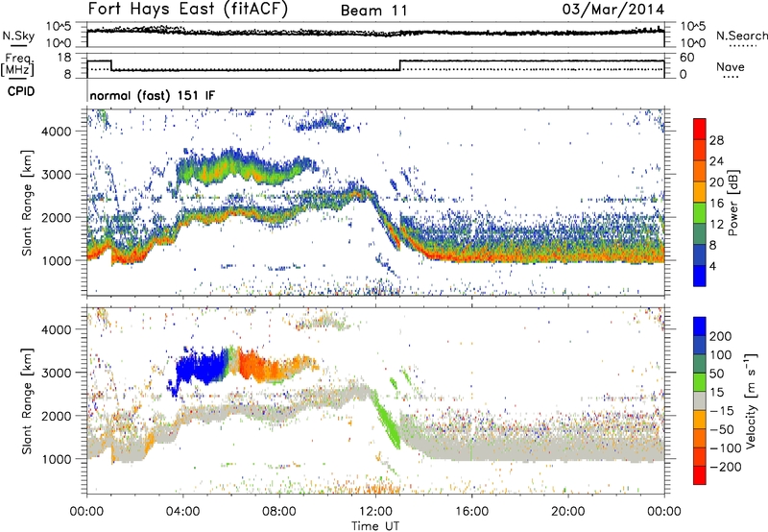Click the 'Beam 11' label
Viewport: 768px width, 532px height.
tap(374, 11)
